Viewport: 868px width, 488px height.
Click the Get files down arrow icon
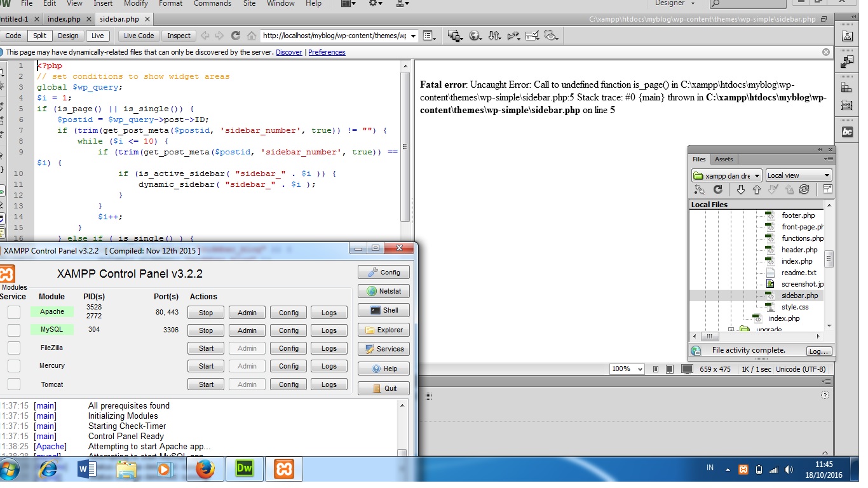[741, 189]
